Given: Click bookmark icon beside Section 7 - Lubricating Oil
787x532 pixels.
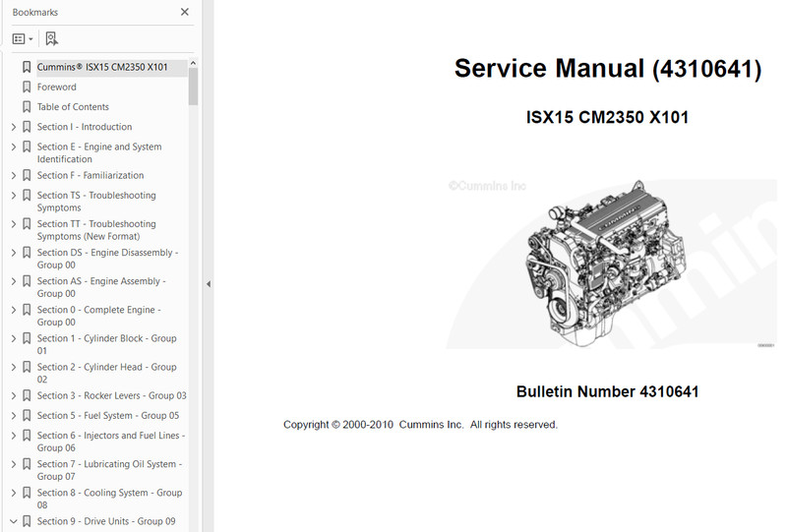Looking at the screenshot, I should pos(27,465).
